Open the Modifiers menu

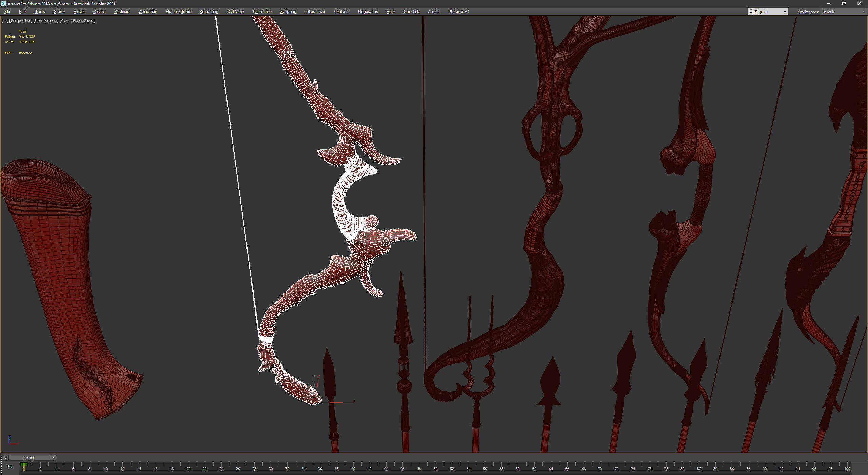coord(122,12)
